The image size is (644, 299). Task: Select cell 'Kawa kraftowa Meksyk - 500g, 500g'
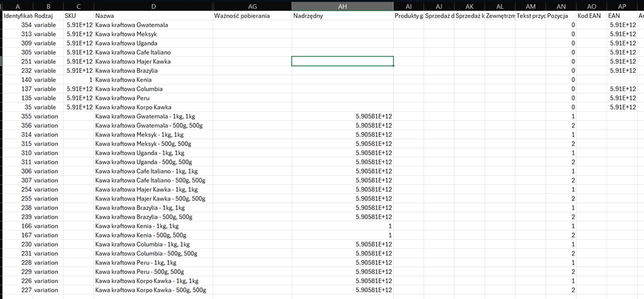153,144
